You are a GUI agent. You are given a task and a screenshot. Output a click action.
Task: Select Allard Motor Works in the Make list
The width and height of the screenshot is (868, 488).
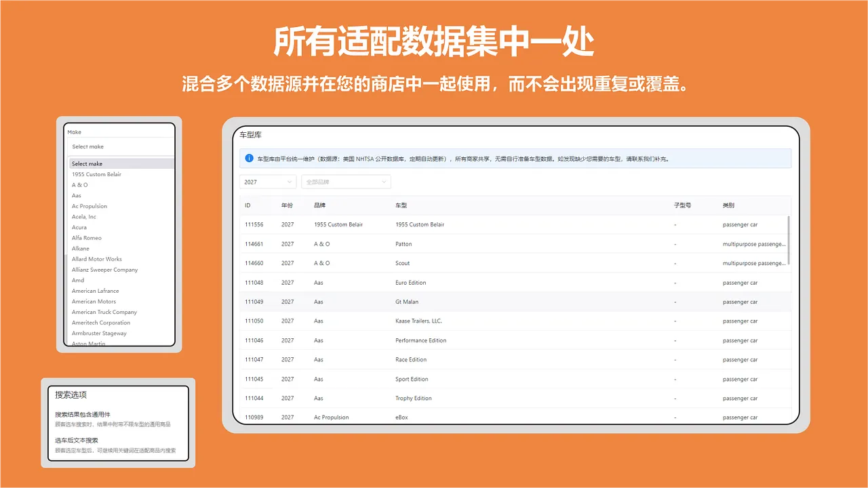click(x=97, y=259)
